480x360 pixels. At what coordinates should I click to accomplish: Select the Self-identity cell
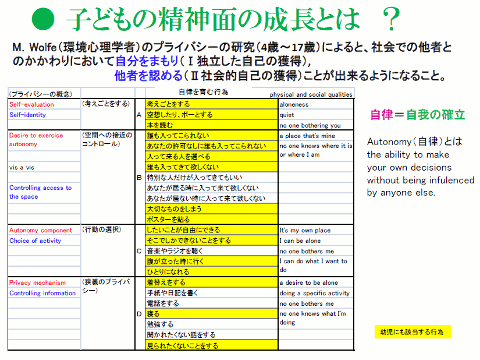[x=44, y=115]
